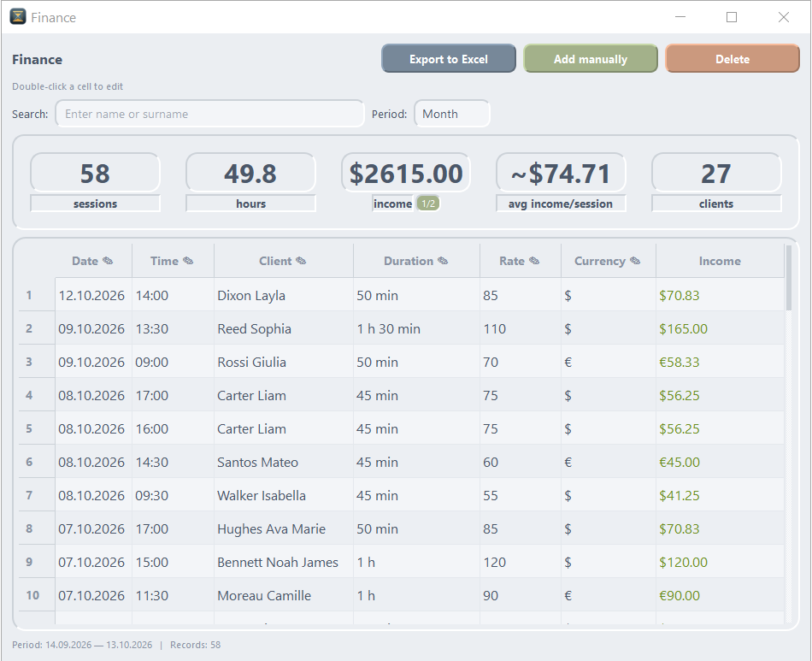The height and width of the screenshot is (661, 812).
Task: Select the Walker Isabella client cell
Action: point(284,495)
